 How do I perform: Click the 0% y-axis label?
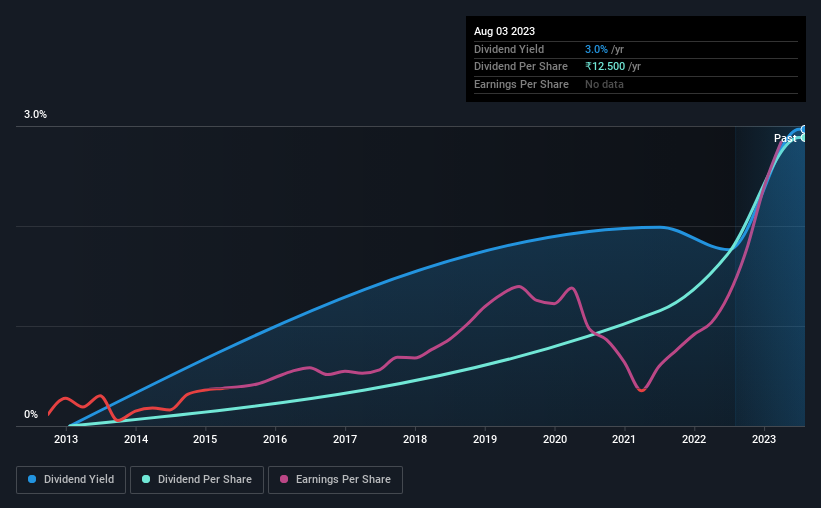[x=31, y=414]
